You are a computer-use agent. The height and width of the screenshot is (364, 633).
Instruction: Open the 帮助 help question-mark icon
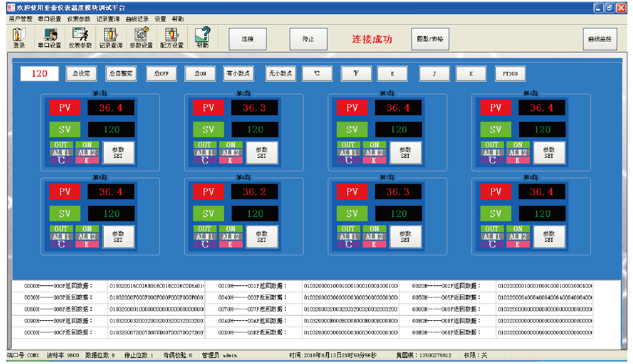point(202,38)
